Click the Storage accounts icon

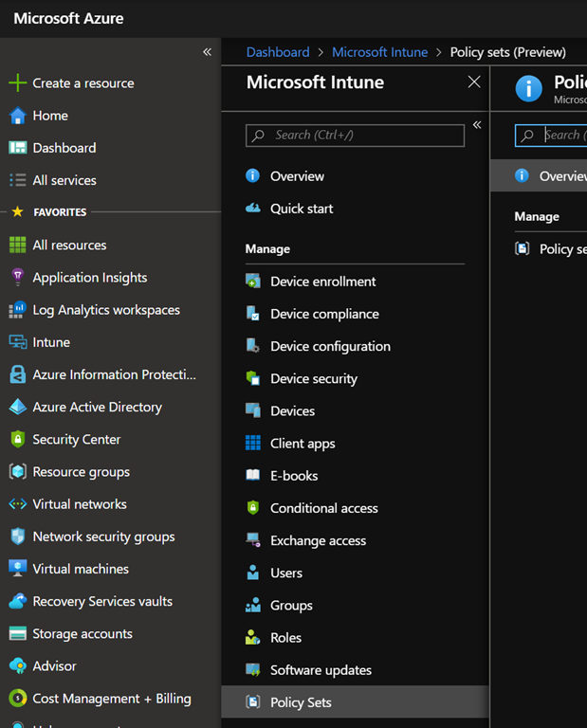(x=17, y=634)
